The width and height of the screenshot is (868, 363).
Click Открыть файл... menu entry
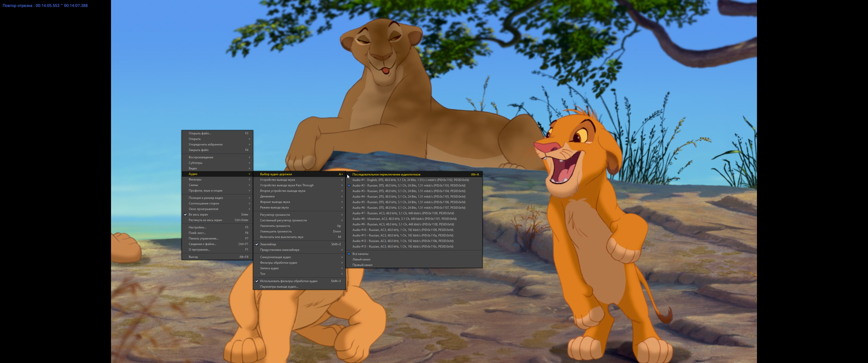[200, 133]
